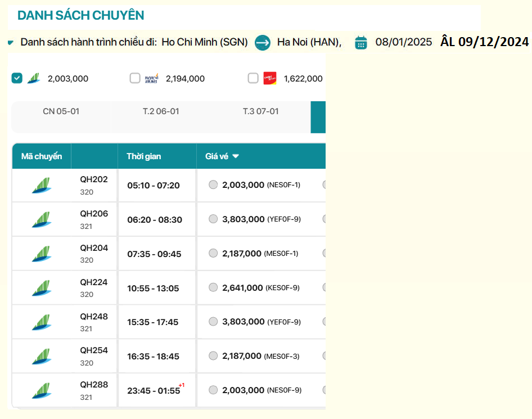
Task: Click the Mã chuyến column header
Action: click(42, 156)
